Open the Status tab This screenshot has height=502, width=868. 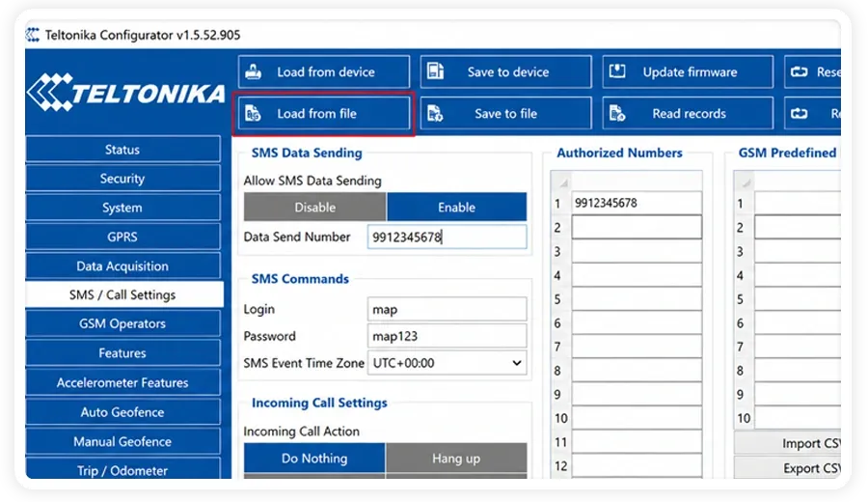122,150
